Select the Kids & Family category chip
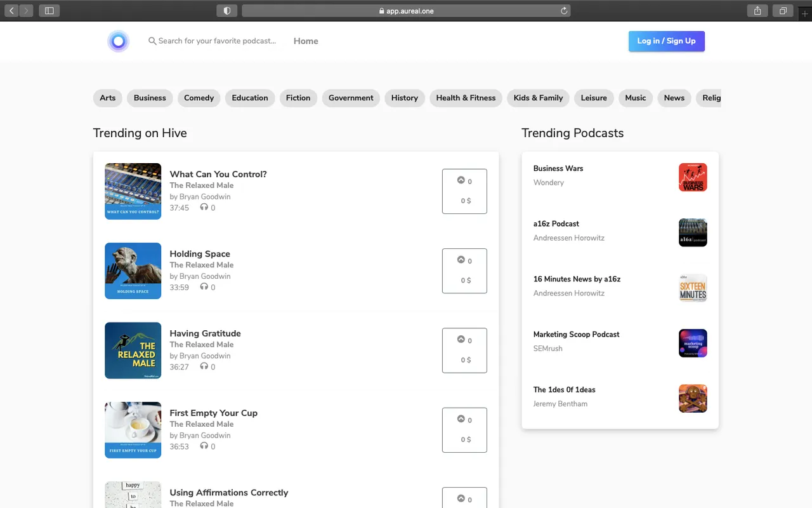 pos(538,98)
